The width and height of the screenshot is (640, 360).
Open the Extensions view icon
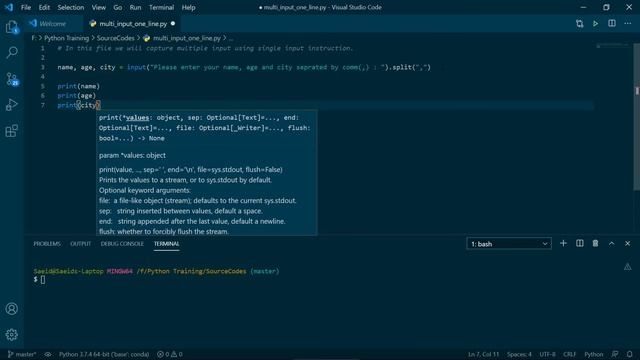pyautogui.click(x=12, y=131)
